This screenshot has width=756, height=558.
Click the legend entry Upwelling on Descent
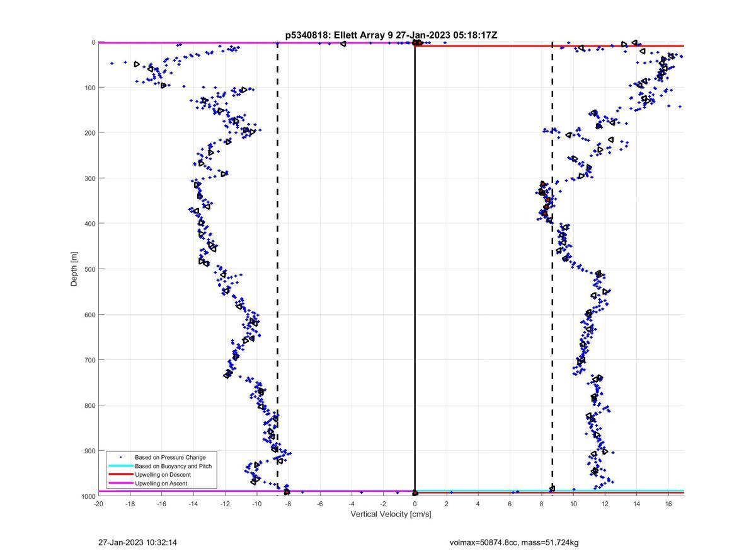click(x=163, y=475)
